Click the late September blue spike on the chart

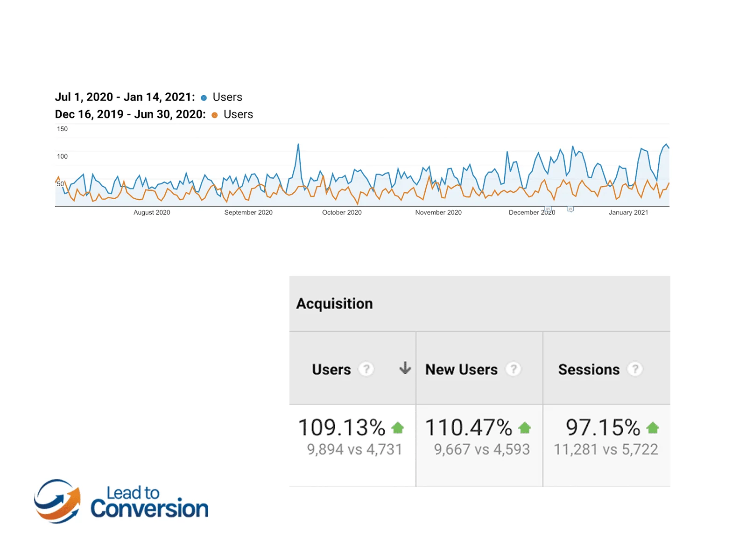298,145
